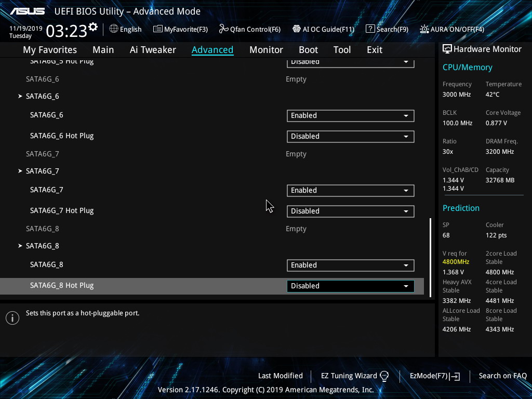
Task: Click the SATA6G_8 'Empty' status text
Action: 296,229
